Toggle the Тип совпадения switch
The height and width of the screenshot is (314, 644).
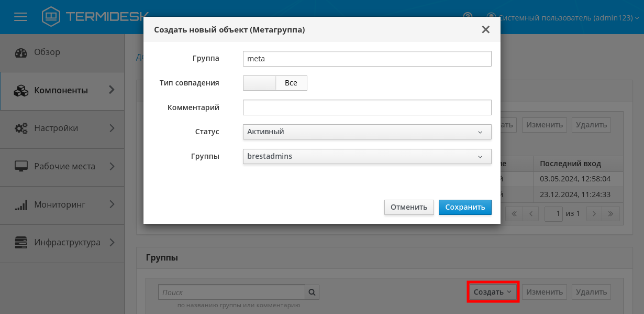275,83
